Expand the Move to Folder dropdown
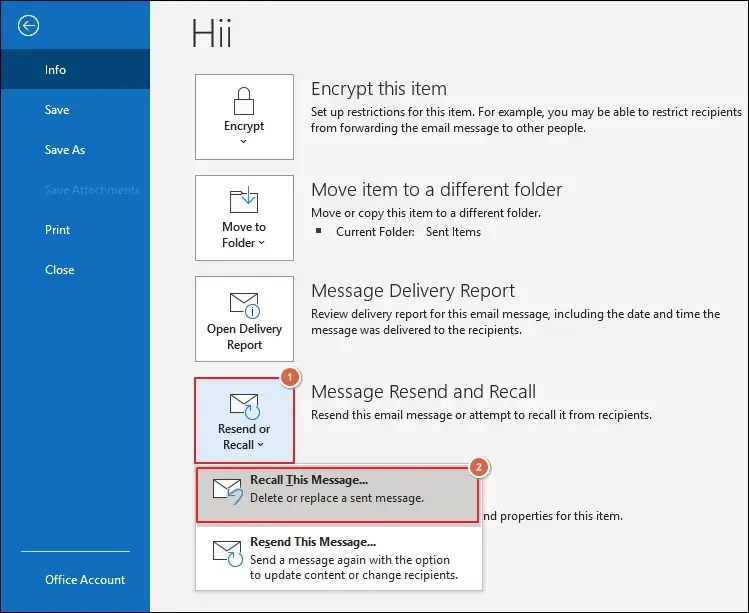The image size is (749, 613). 261,243
